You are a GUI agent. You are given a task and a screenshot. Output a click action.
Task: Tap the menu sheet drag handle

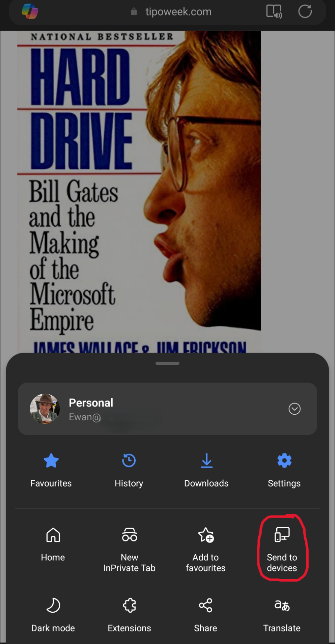pos(167,363)
